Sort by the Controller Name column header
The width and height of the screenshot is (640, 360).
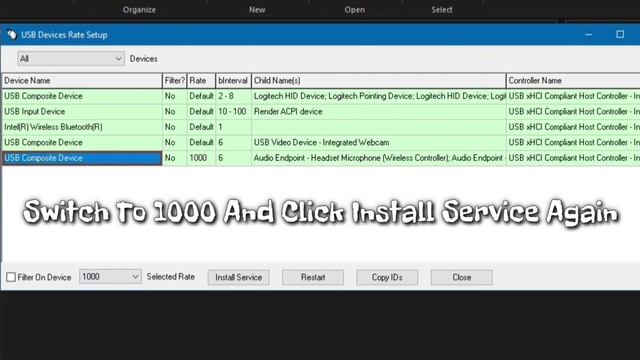click(x=573, y=81)
